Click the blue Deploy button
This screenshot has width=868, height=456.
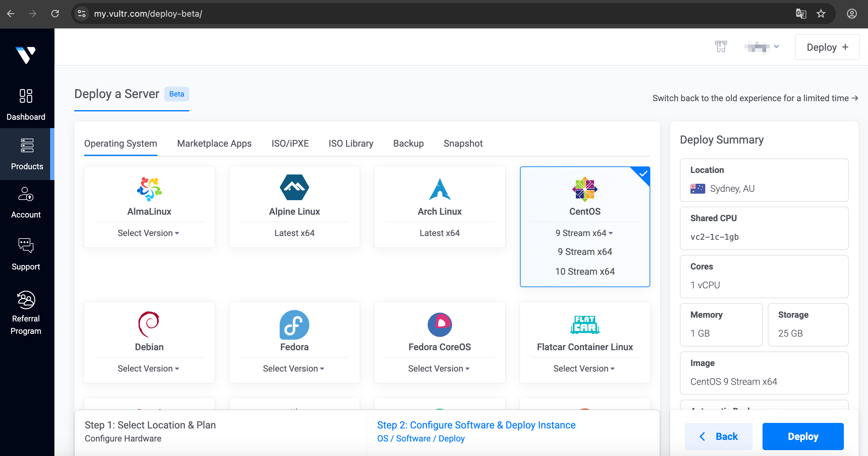(x=803, y=437)
